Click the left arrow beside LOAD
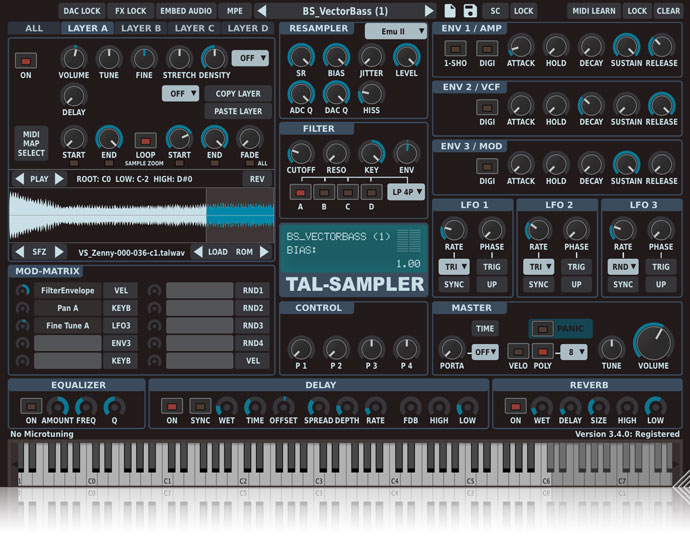The height and width of the screenshot is (537, 690). 197,252
